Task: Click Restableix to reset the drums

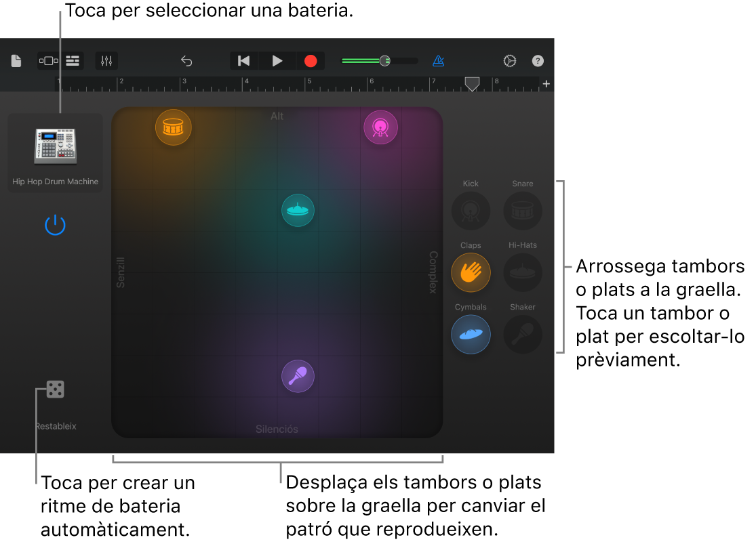Action: [56, 426]
